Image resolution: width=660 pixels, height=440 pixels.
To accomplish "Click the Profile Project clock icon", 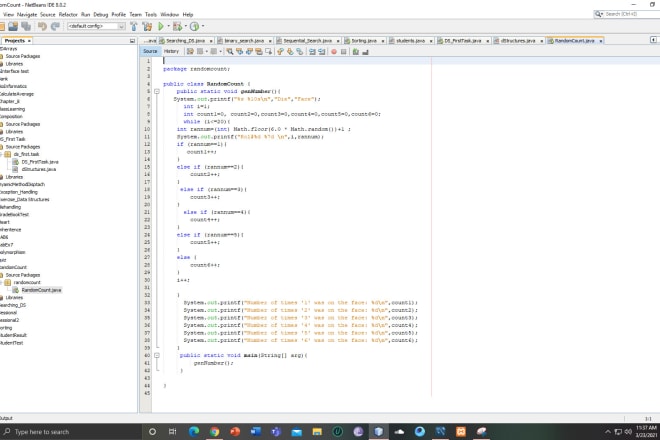I will [193, 26].
